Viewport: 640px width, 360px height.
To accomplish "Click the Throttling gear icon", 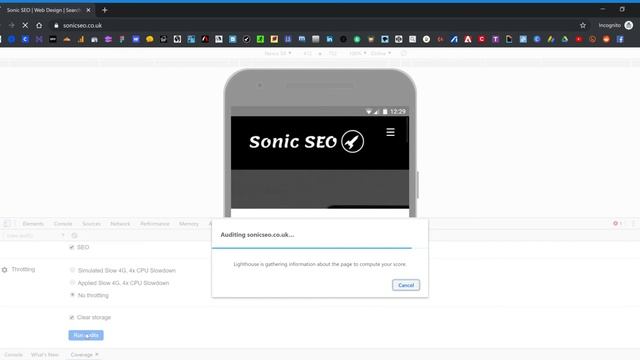I will tap(4, 270).
